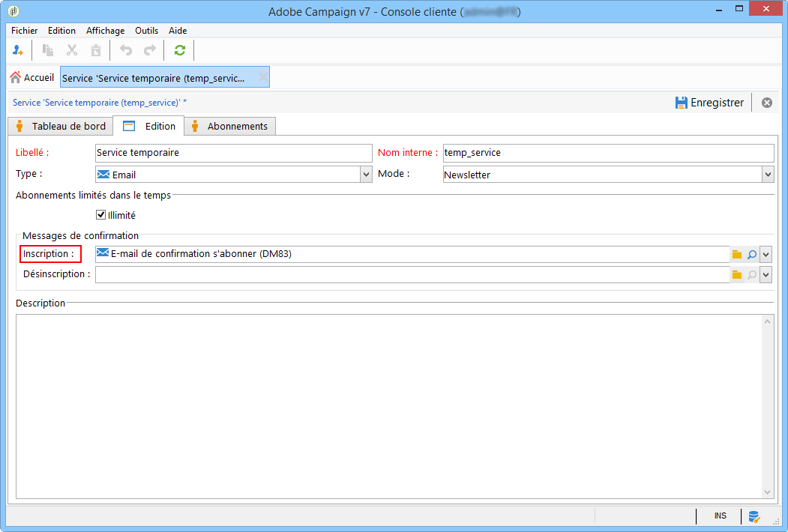Click the green Refresh icon
788x532 pixels.
180,50
